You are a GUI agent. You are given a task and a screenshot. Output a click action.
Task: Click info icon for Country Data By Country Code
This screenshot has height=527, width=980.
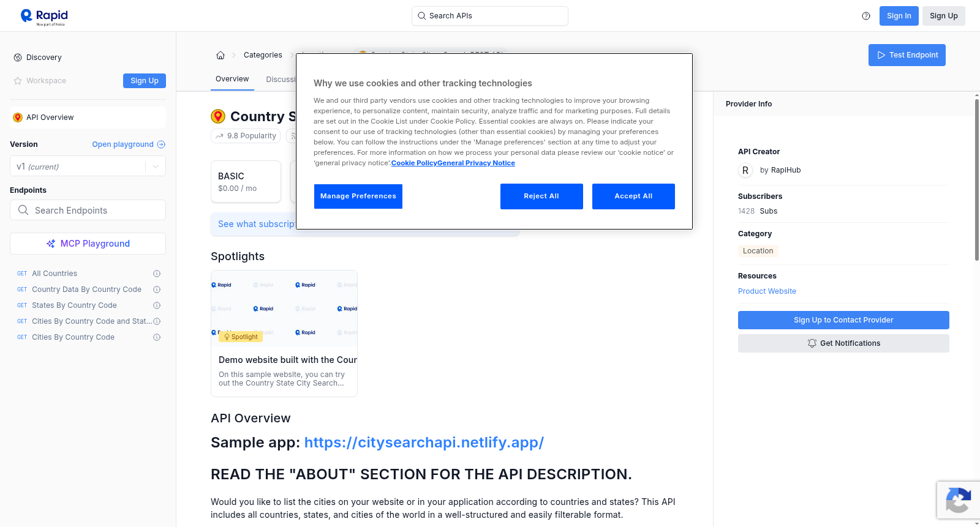point(157,290)
